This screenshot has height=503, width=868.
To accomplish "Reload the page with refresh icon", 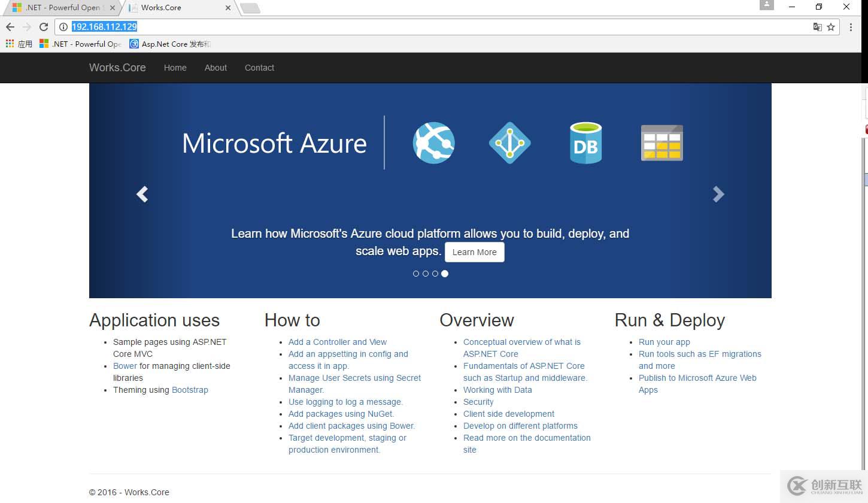I will (43, 27).
